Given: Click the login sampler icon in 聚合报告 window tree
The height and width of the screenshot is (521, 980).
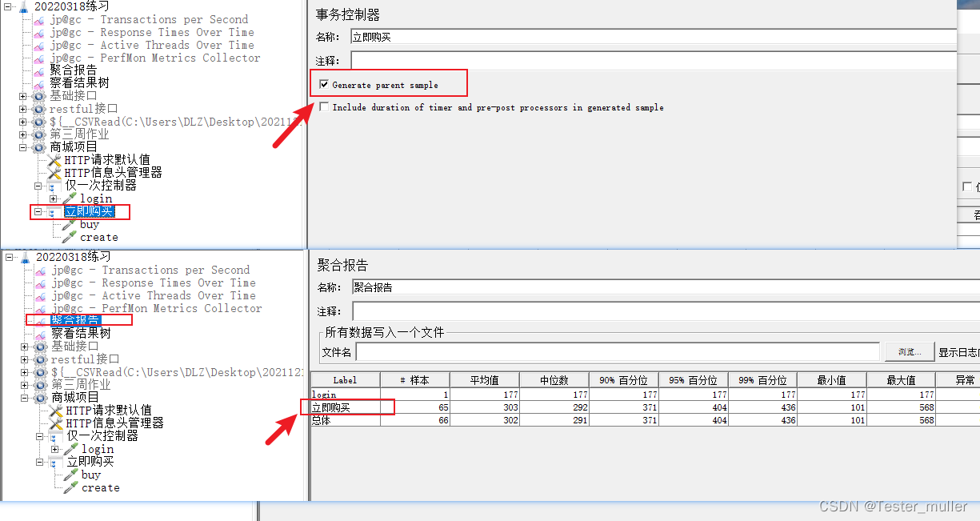Looking at the screenshot, I should 71,449.
